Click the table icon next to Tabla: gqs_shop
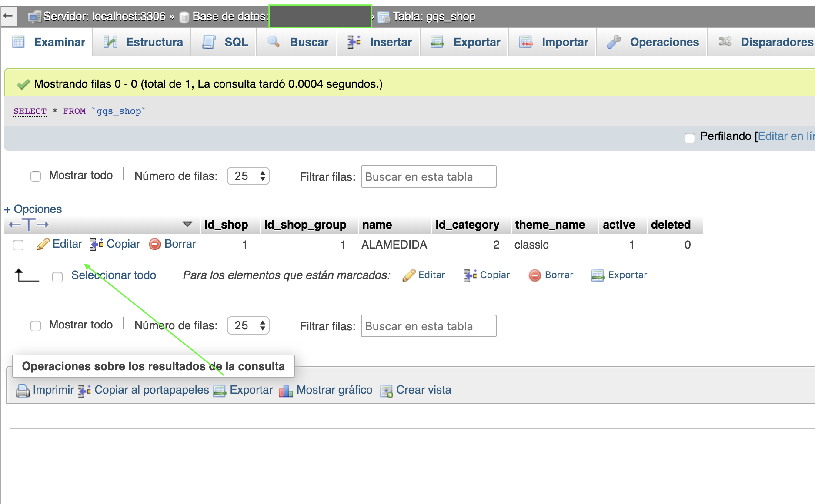This screenshot has width=815, height=504. (x=384, y=17)
